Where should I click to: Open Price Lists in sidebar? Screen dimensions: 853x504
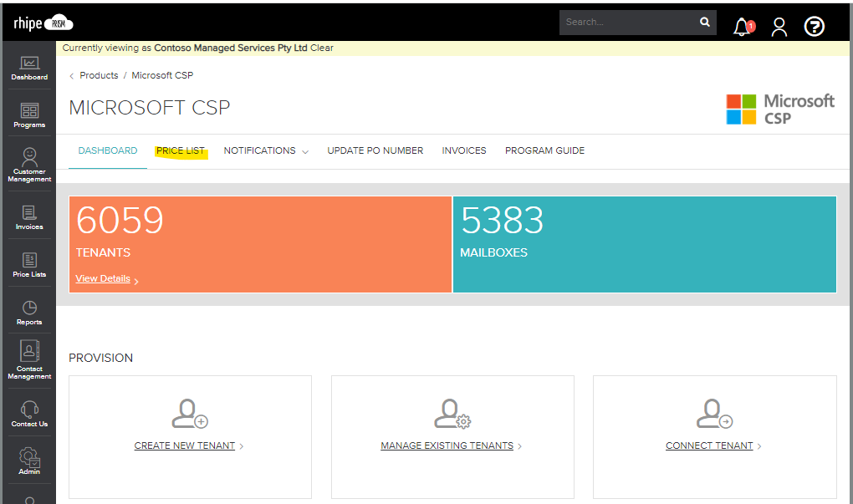[29, 265]
